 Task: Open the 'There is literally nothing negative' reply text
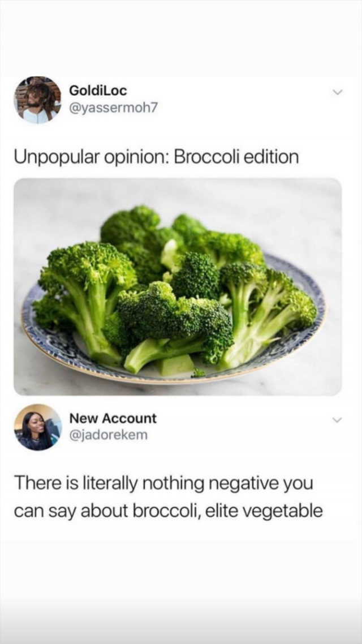point(169,497)
